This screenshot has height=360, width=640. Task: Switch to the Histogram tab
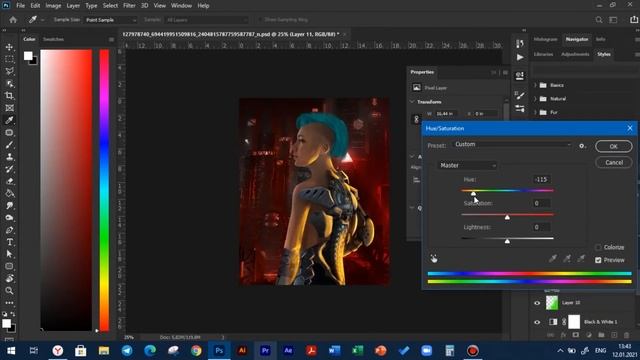coord(545,39)
